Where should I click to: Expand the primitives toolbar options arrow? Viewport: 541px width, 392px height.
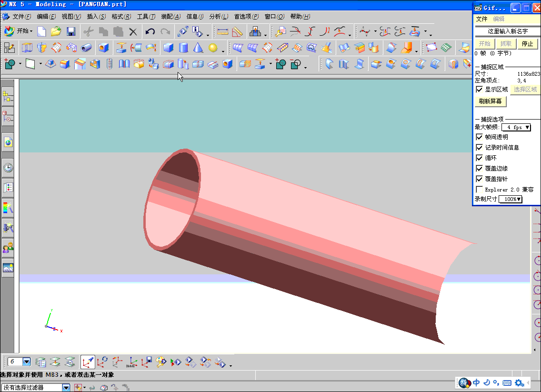(223, 52)
